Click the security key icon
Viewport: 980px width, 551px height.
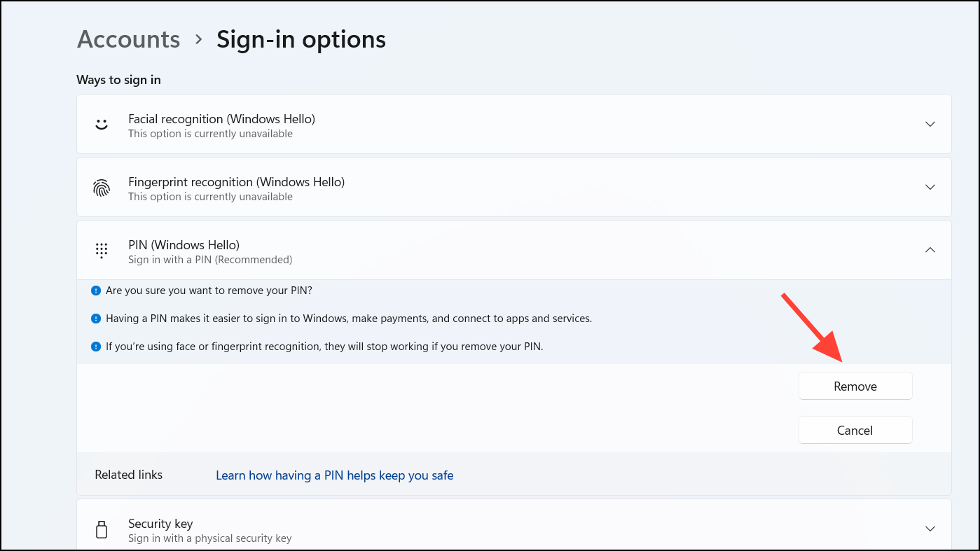102,529
